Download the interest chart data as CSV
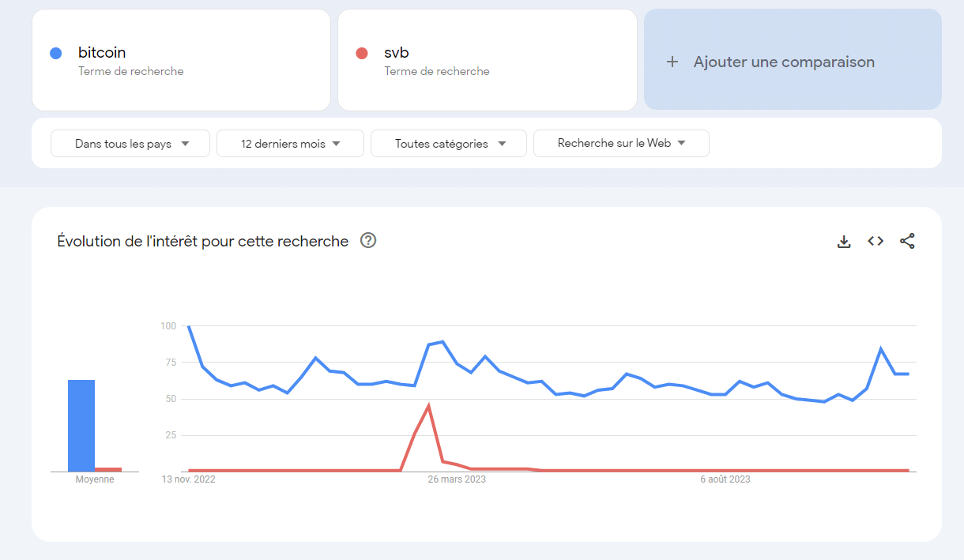This screenshot has height=560, width=964. tap(844, 242)
